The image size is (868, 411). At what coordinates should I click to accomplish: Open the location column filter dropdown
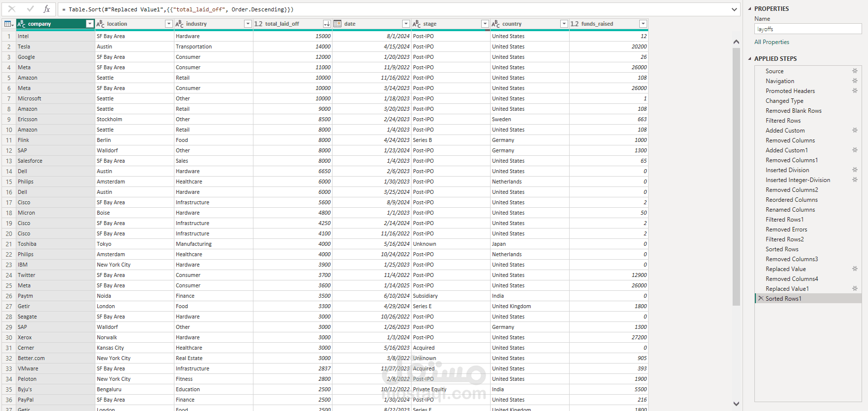[168, 24]
